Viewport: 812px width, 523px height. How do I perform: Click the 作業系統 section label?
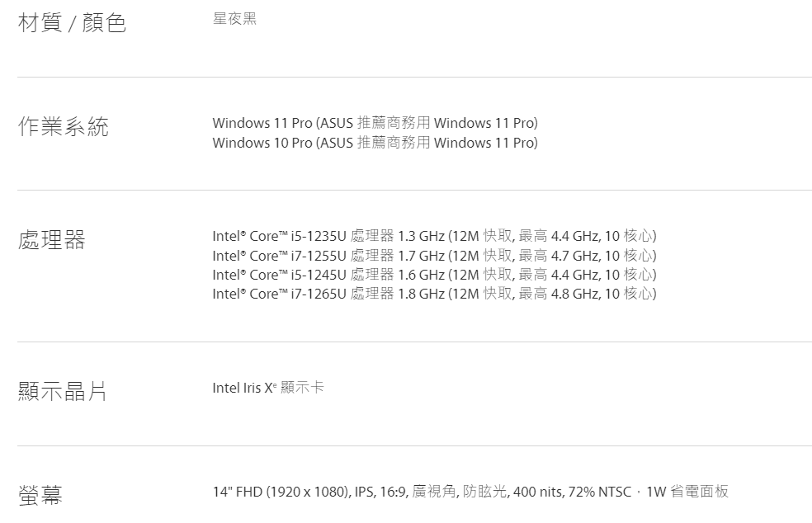(64, 126)
